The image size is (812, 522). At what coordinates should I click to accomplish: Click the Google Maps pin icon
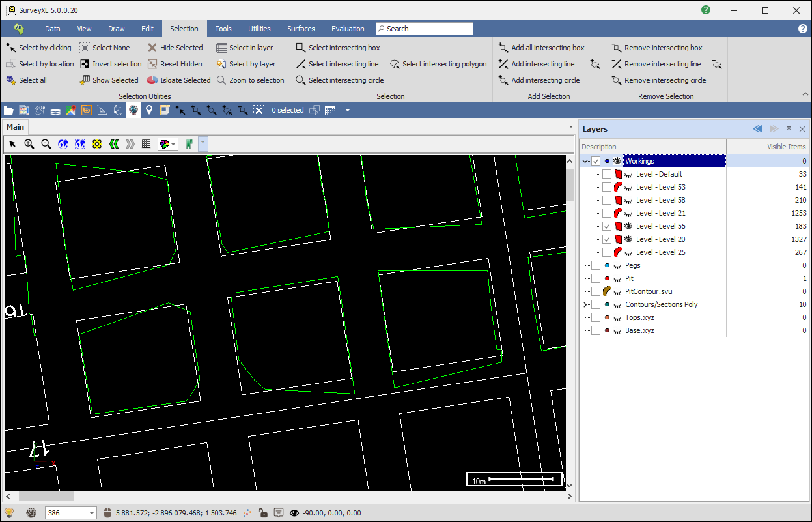click(x=70, y=111)
